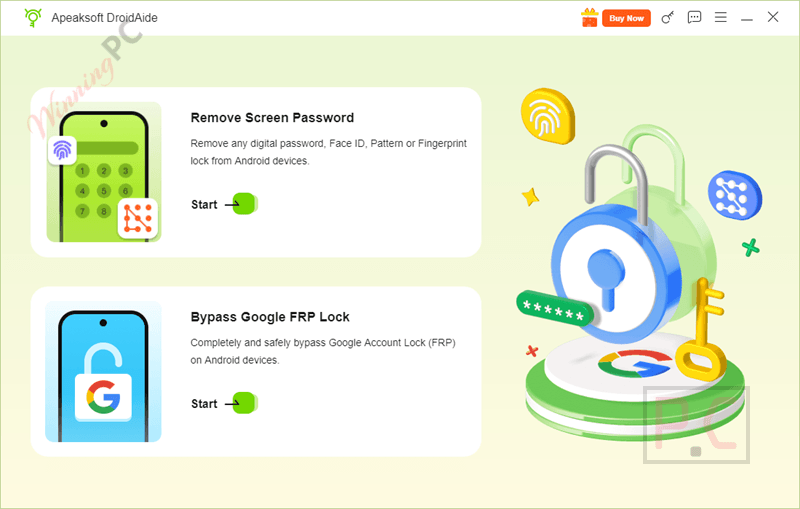Click the orange Buy Now button

point(626,18)
